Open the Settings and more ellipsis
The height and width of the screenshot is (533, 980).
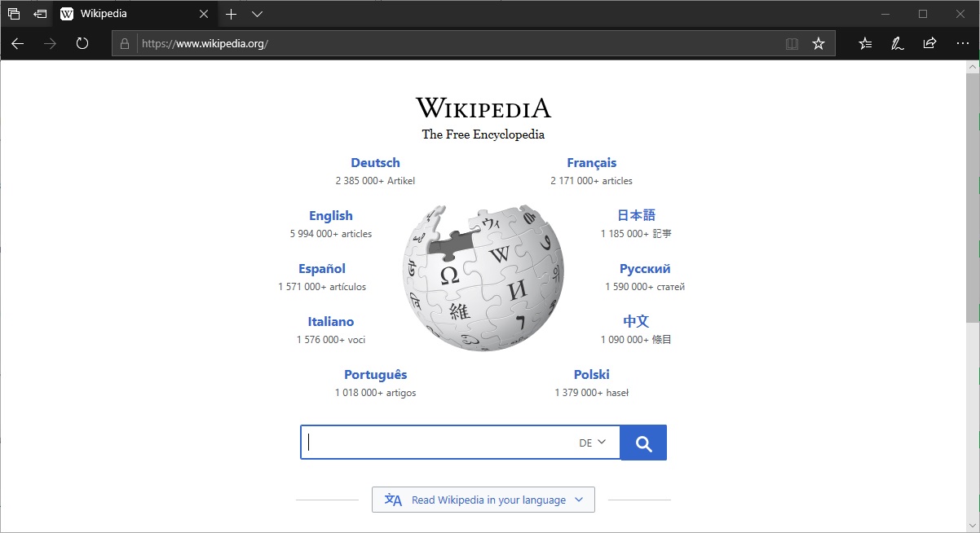click(x=962, y=43)
